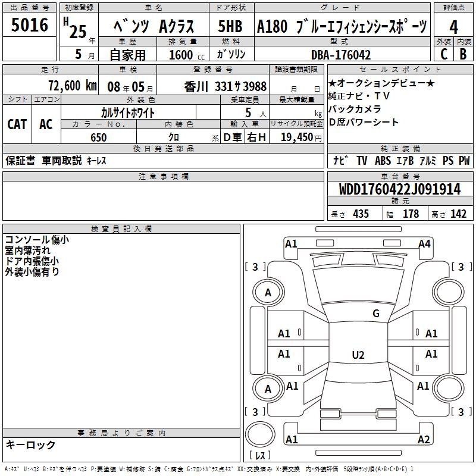Click the air conditioner value AC
This screenshot has width=476, height=476.
point(46,124)
